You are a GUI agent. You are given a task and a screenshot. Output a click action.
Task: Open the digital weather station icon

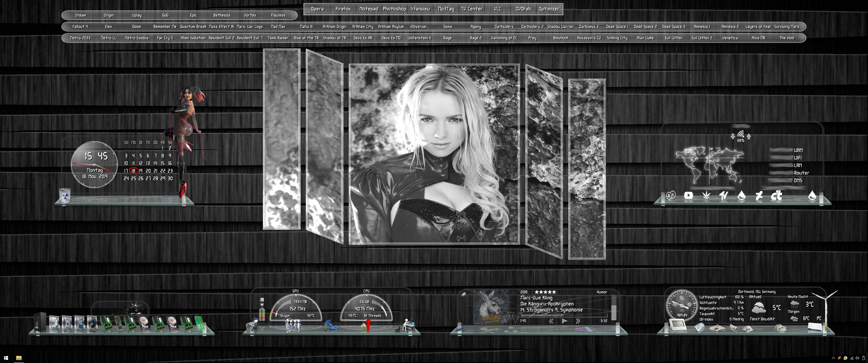coord(678,325)
